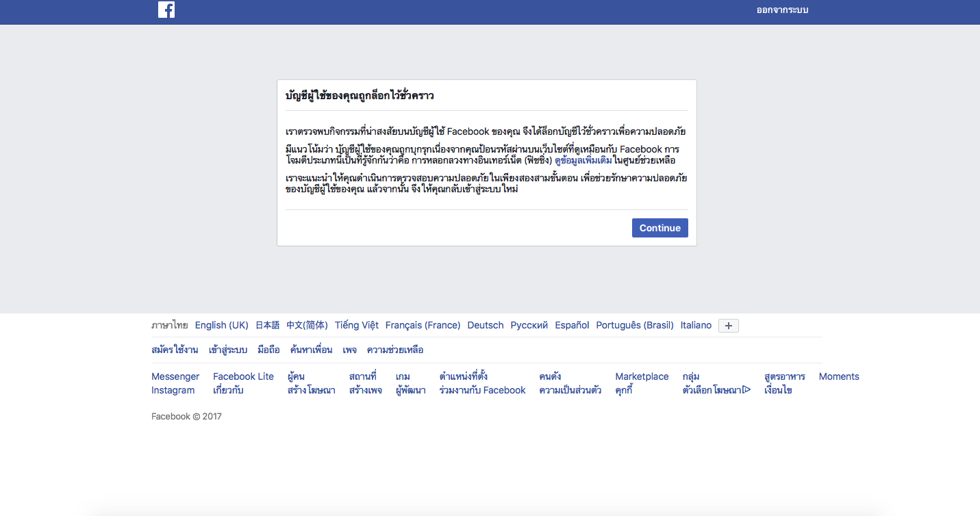Click the Continue button

tap(660, 228)
